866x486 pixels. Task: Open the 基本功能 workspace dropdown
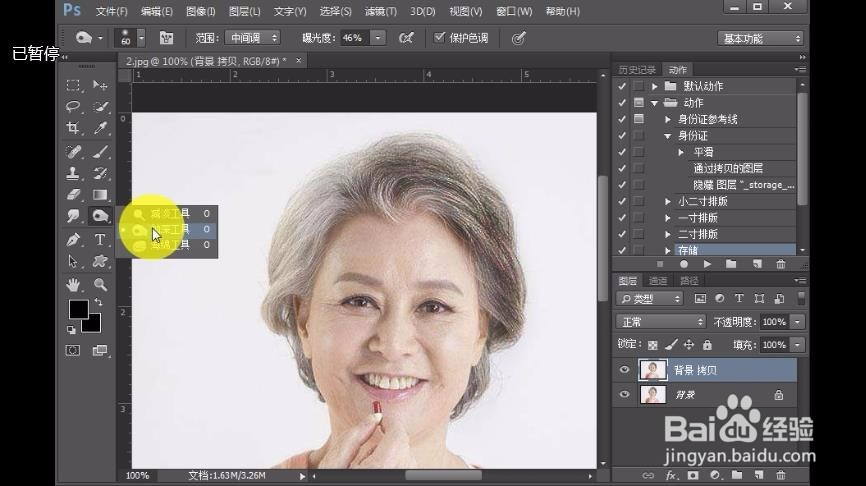point(761,38)
